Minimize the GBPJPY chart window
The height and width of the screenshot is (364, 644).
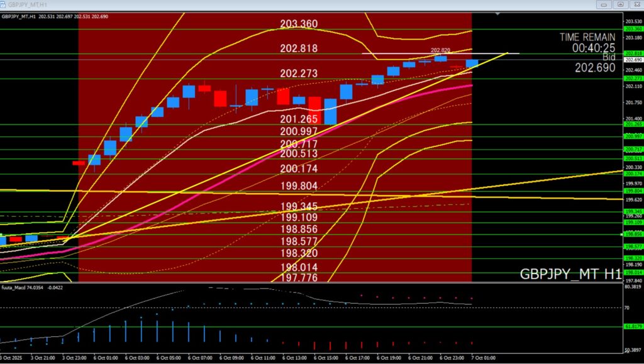point(605,4)
